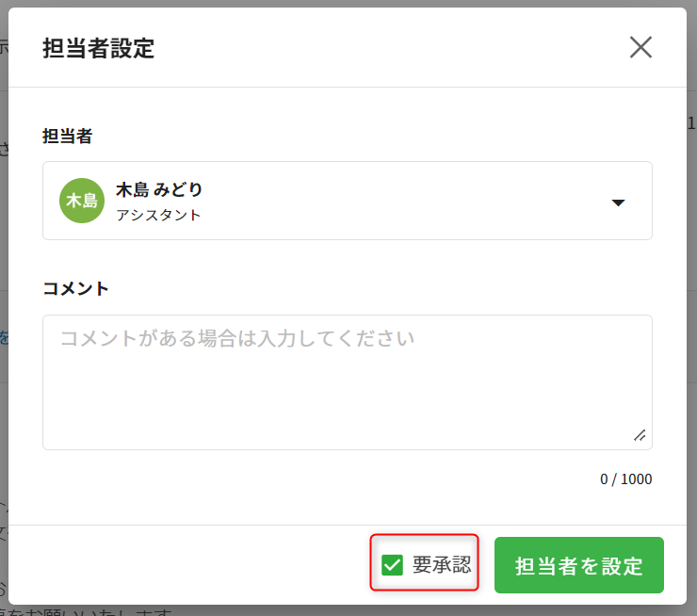This screenshot has height=616, width=697.
Task: Click the black dropdown caret arrow
Action: click(x=618, y=203)
